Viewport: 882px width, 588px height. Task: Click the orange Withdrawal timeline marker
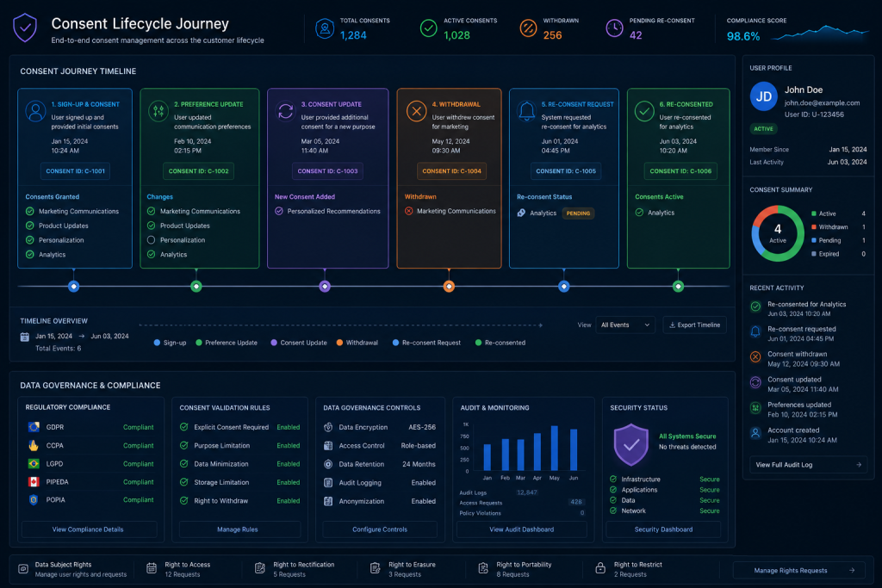pos(449,286)
